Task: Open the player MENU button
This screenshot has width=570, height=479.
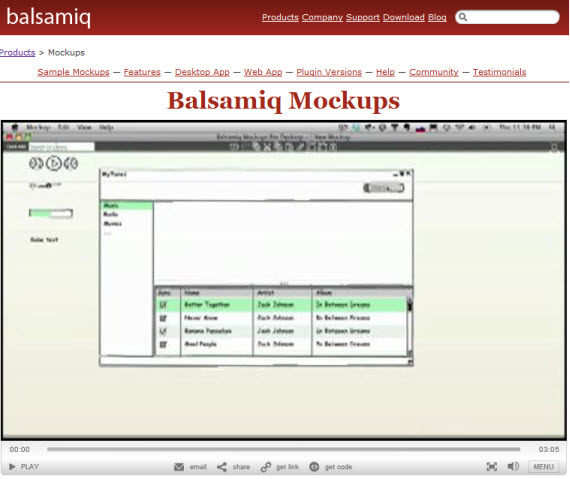Action: click(x=543, y=466)
